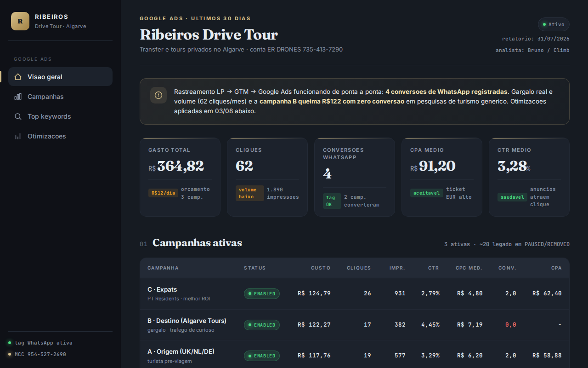
Task: Click the IMPR. column header
Action: 397,268
